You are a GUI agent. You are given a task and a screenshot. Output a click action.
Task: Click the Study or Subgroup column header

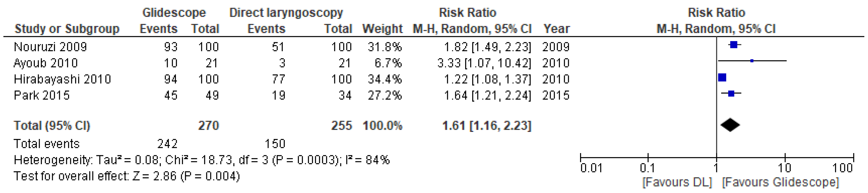[67, 29]
